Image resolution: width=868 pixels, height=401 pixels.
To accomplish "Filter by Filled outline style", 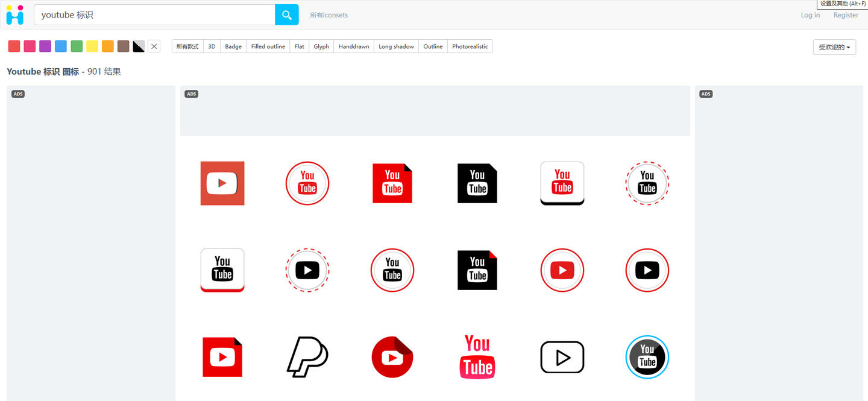I will coord(268,46).
